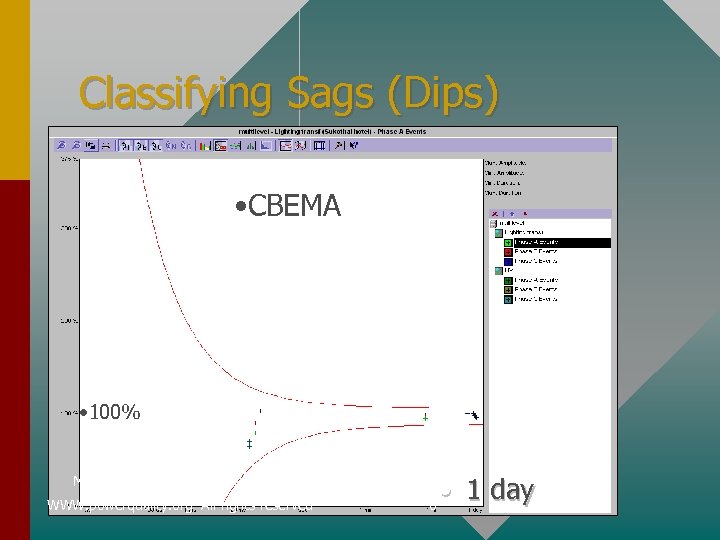Image resolution: width=720 pixels, height=540 pixels.
Task: Click the red X icon above tree
Action: tap(495, 214)
